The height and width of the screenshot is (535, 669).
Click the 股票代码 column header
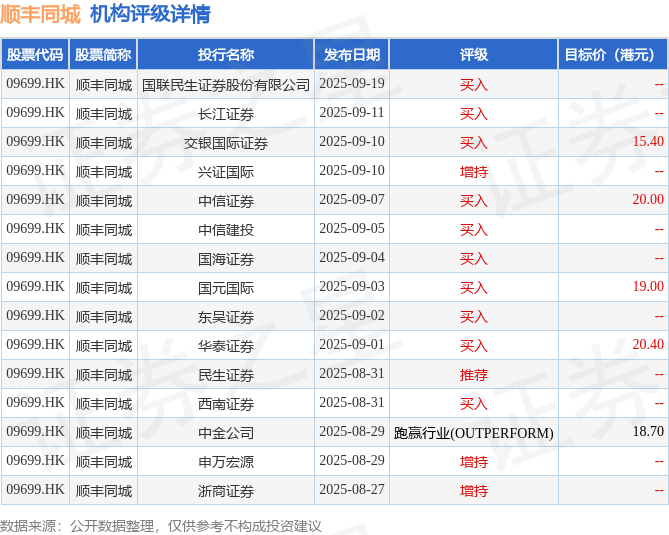tap(35, 54)
